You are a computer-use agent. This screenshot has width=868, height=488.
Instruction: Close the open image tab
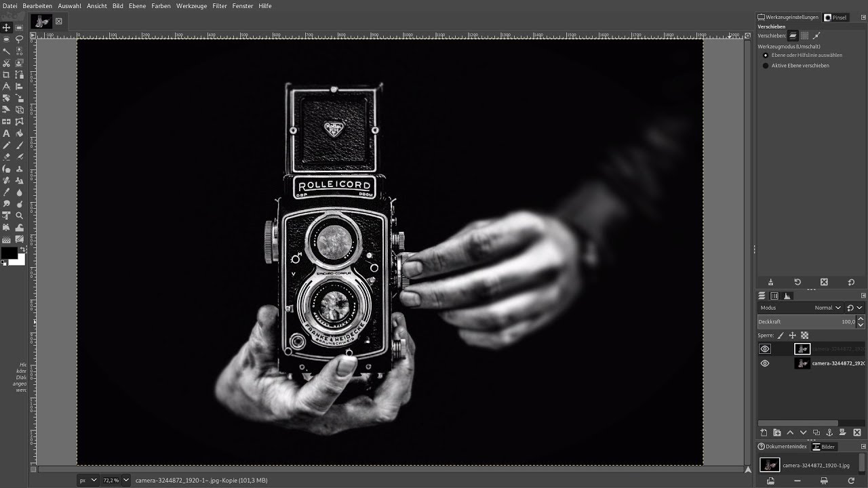(x=58, y=21)
